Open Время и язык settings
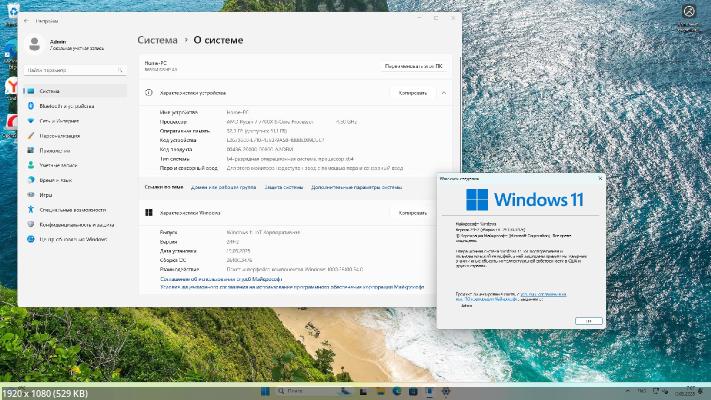This screenshot has height=400, width=711. point(75,180)
